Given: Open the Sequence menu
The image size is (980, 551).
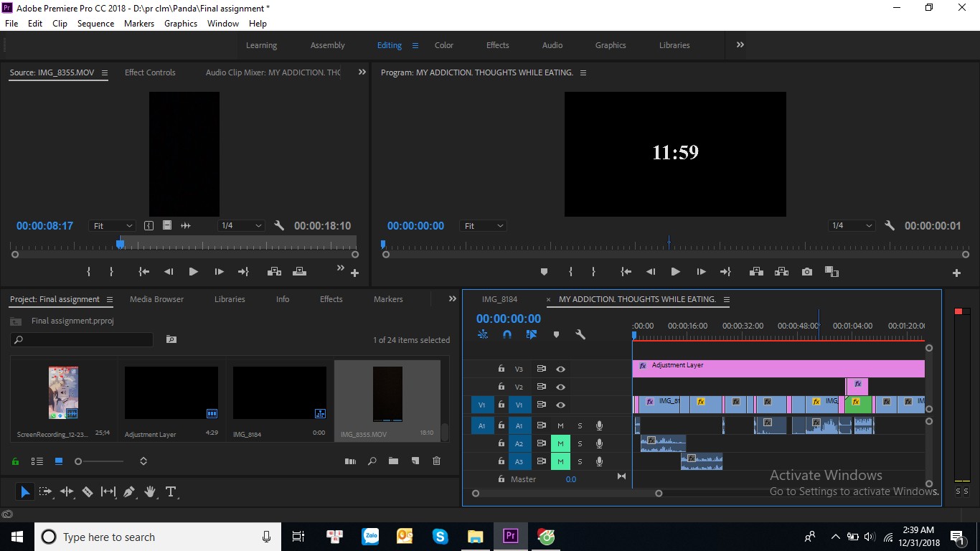Looking at the screenshot, I should [95, 24].
